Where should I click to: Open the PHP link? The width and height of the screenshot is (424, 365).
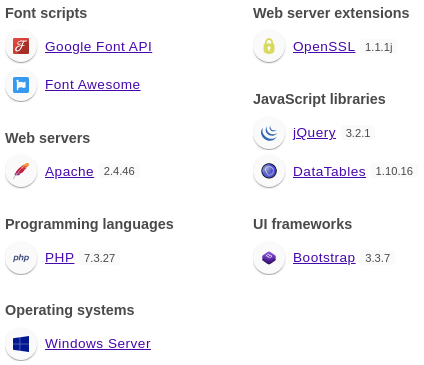[x=59, y=258]
